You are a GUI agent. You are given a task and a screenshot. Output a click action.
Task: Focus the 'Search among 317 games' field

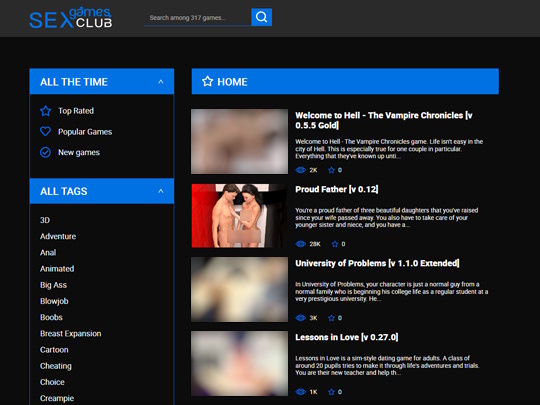(198, 18)
